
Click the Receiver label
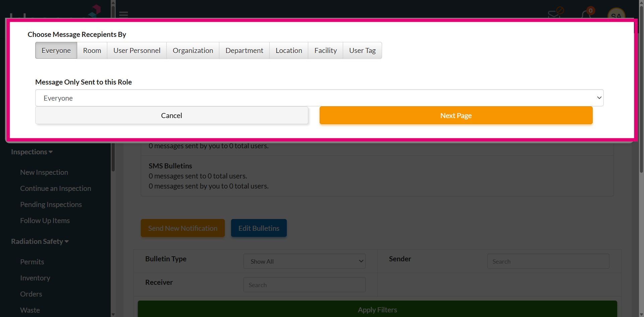click(159, 282)
